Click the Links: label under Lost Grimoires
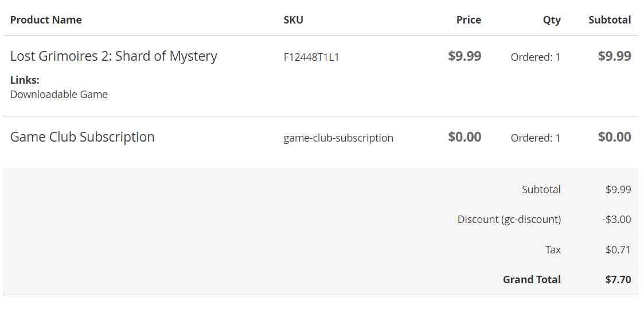644x309 pixels. 25,80
